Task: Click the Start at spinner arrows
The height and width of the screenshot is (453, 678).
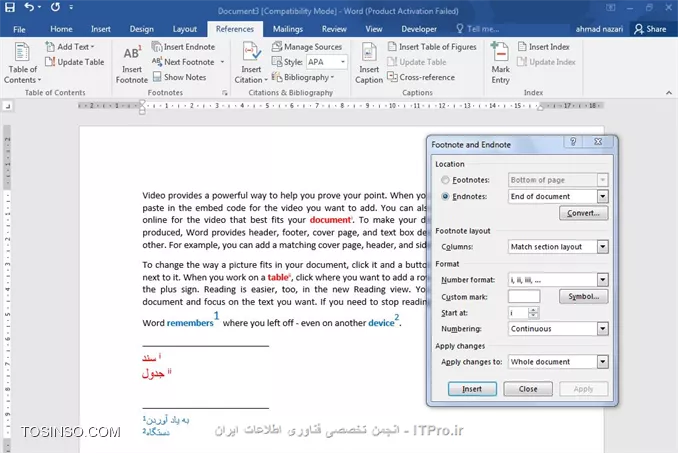Action: click(534, 313)
